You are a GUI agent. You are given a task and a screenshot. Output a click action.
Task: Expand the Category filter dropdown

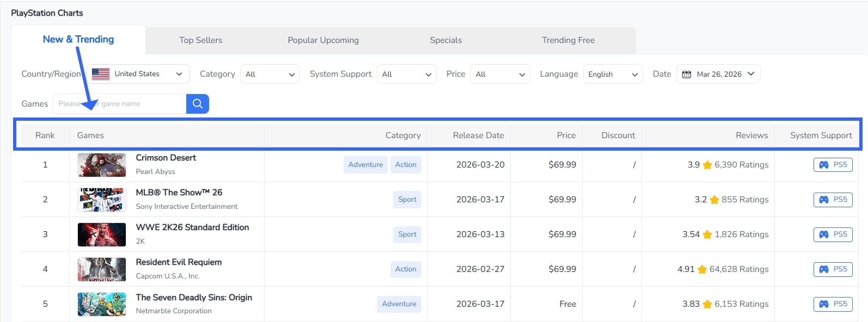[270, 74]
